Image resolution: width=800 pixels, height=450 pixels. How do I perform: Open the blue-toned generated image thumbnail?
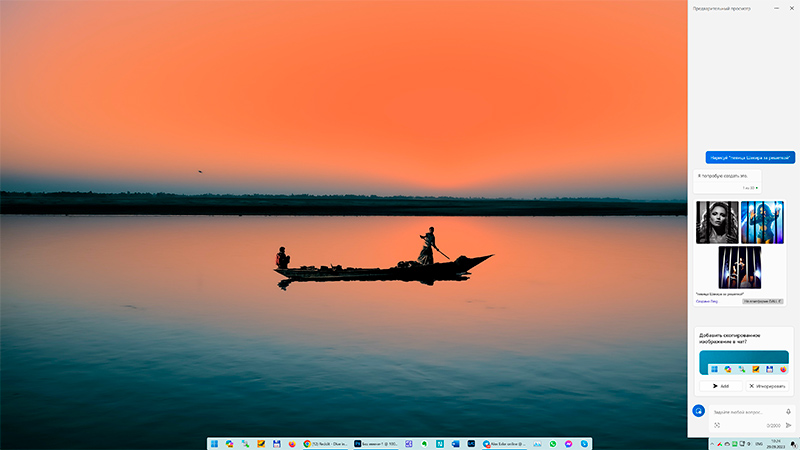[x=762, y=222]
